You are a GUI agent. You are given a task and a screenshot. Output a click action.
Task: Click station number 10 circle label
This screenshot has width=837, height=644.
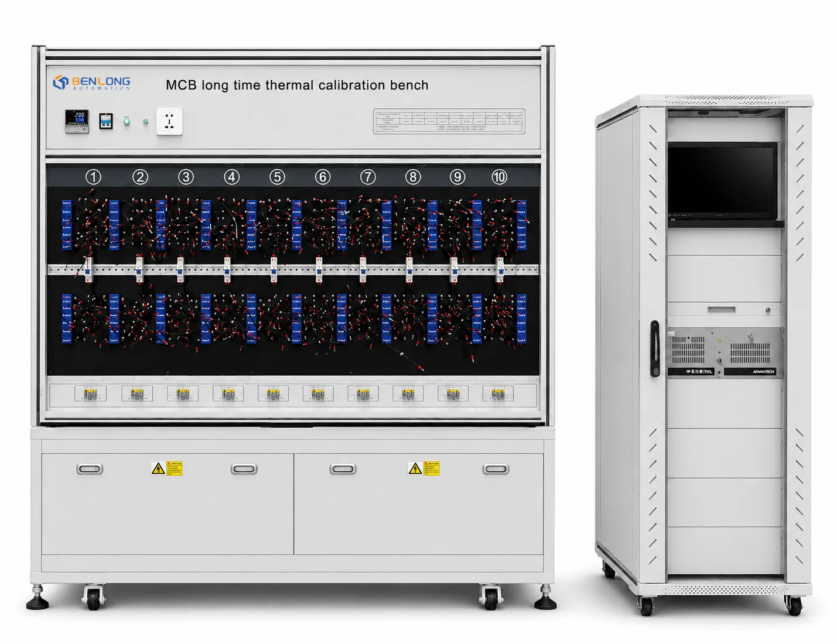[499, 177]
